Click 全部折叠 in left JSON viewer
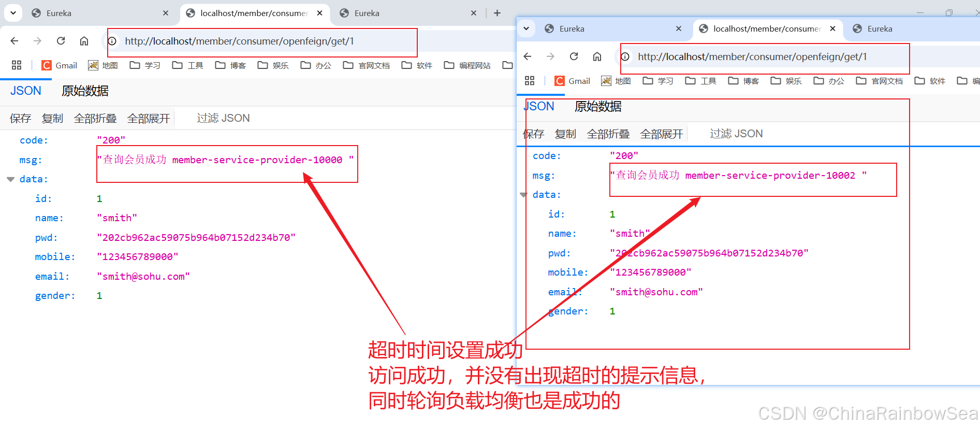Screen dimensions: 980x430 95,118
